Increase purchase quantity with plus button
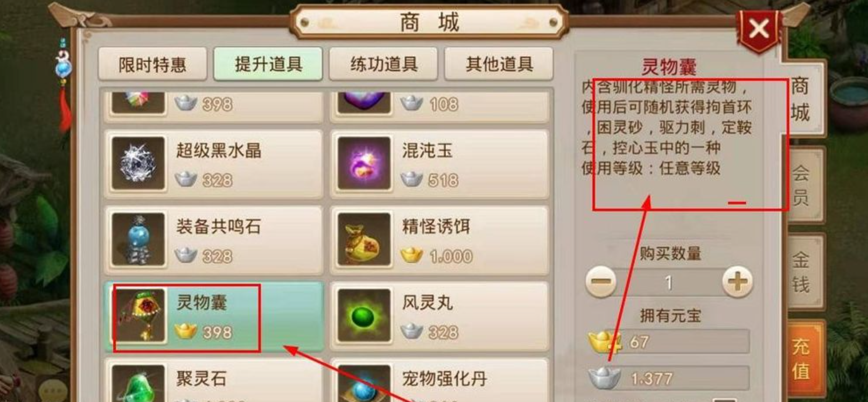 (737, 282)
